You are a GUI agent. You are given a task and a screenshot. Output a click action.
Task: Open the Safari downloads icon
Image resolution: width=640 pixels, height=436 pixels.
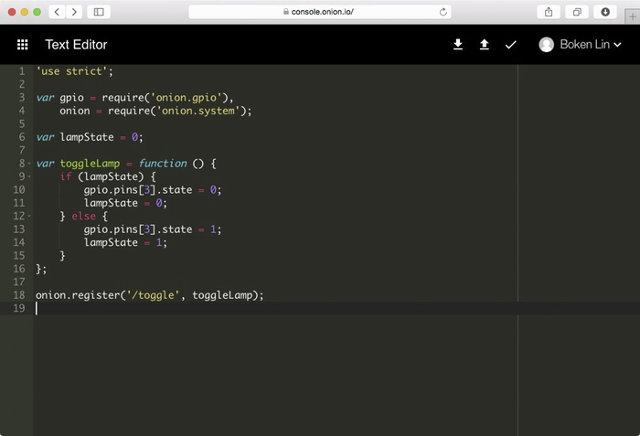tap(605, 12)
